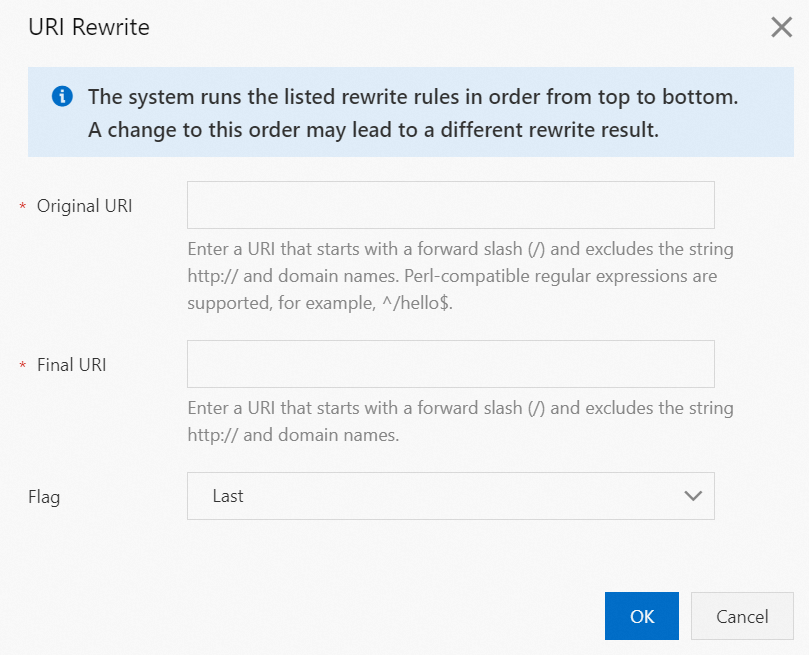This screenshot has height=655, width=809.
Task: Expand Flag dropdown via chevron arrow
Action: pyautogui.click(x=692, y=496)
